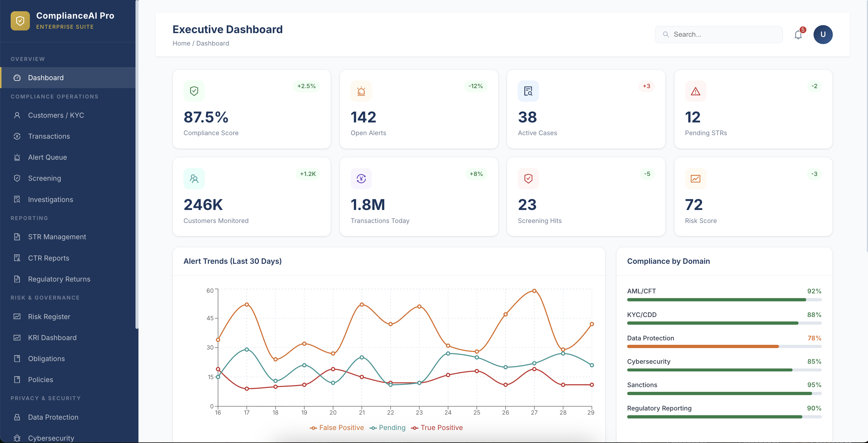Screen dimensions: 868x443
Task: Toggle False Positive series in chart legend
Action: pos(337,428)
